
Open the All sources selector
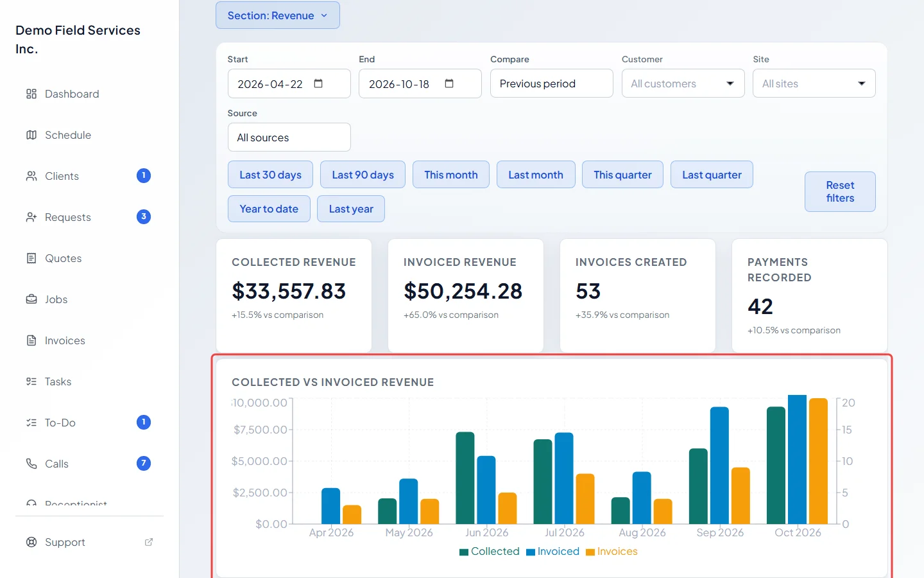pyautogui.click(x=289, y=137)
